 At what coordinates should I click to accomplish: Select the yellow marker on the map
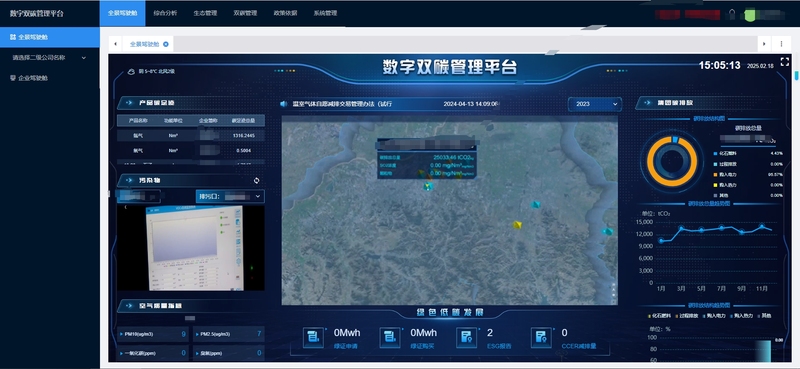pyautogui.click(x=517, y=225)
